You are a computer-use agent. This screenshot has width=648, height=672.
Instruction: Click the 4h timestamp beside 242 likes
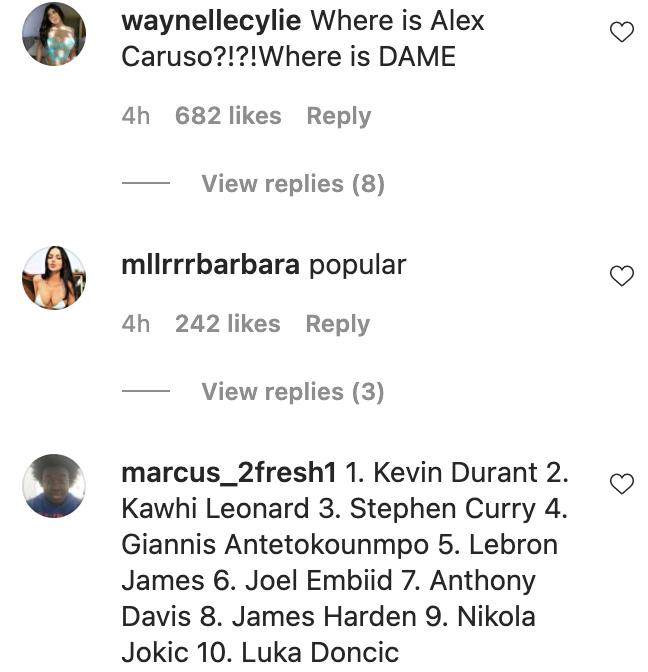point(135,324)
